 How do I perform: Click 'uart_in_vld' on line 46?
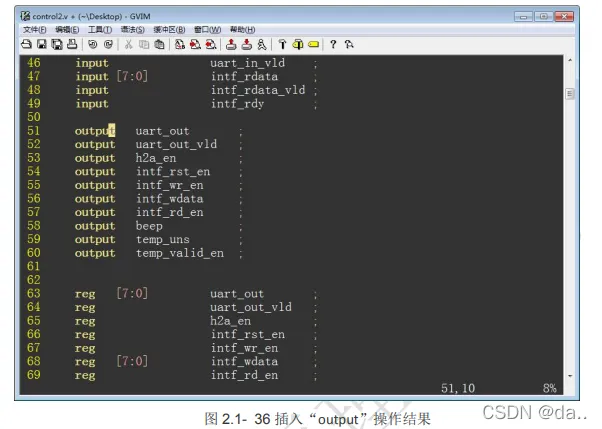(x=248, y=63)
